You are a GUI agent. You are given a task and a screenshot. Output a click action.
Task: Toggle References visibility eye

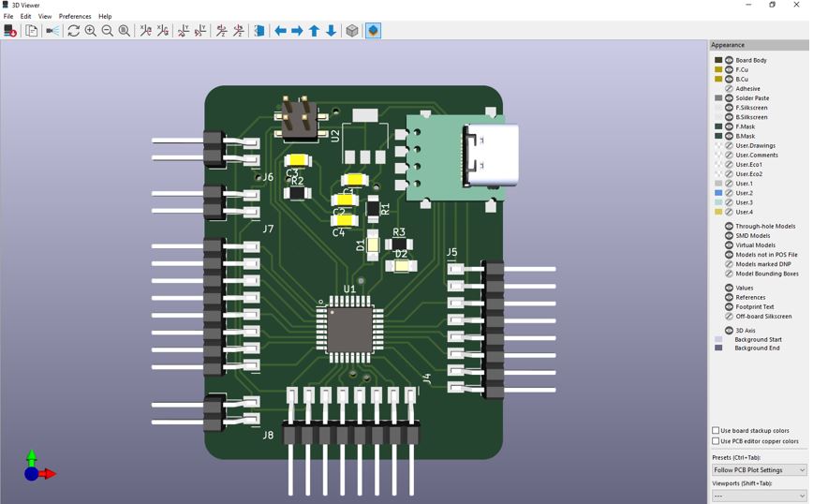pos(729,297)
